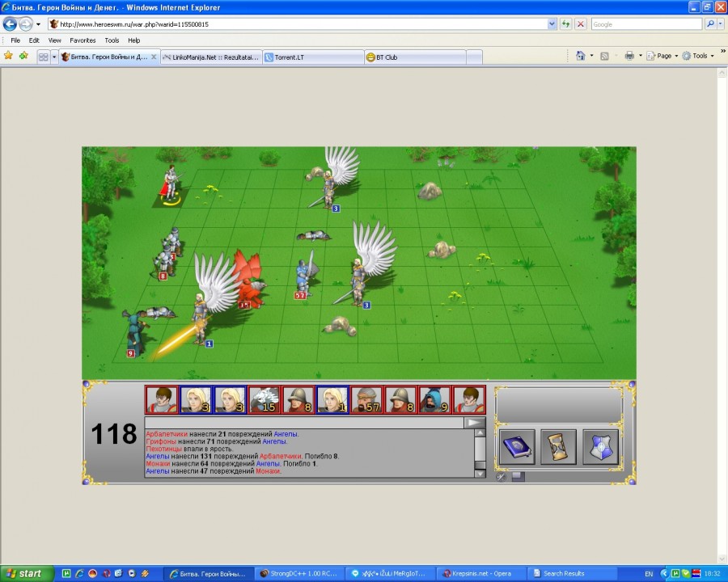The height and width of the screenshot is (582, 728).
Task: Switch to StrongDC++ in the taskbar
Action: pos(299,574)
